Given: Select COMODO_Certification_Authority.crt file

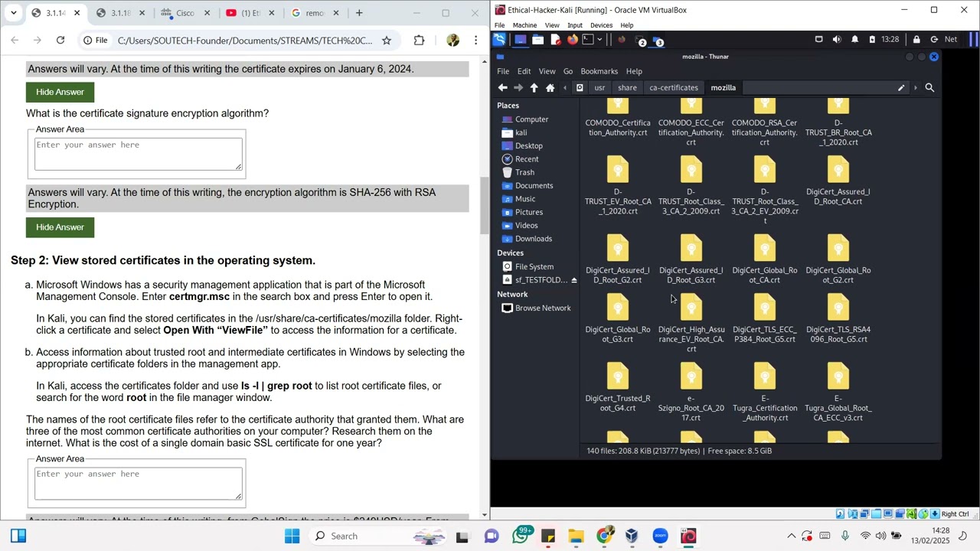Looking at the screenshot, I should (618, 119).
